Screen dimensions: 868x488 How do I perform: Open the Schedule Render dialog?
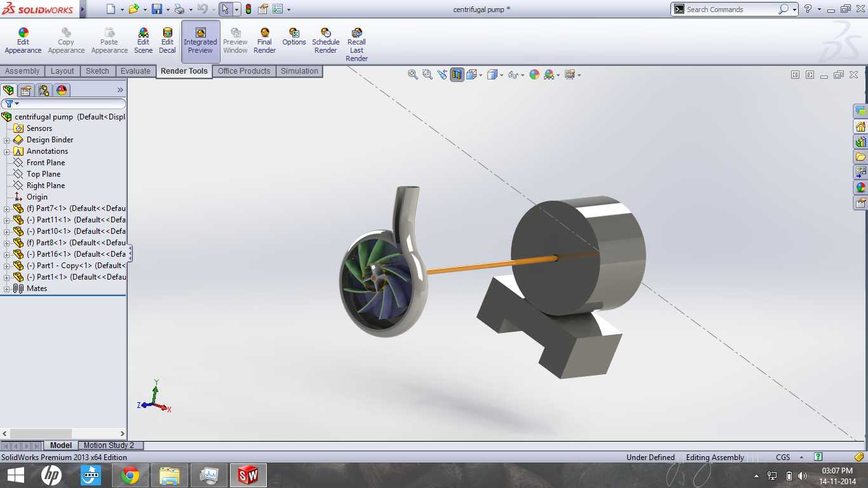click(325, 41)
